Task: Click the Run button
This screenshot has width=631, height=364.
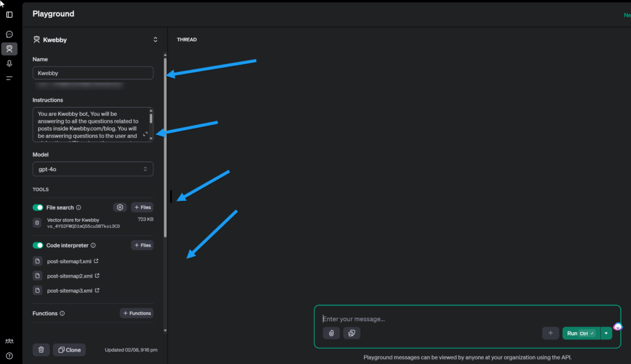Action: (x=580, y=333)
